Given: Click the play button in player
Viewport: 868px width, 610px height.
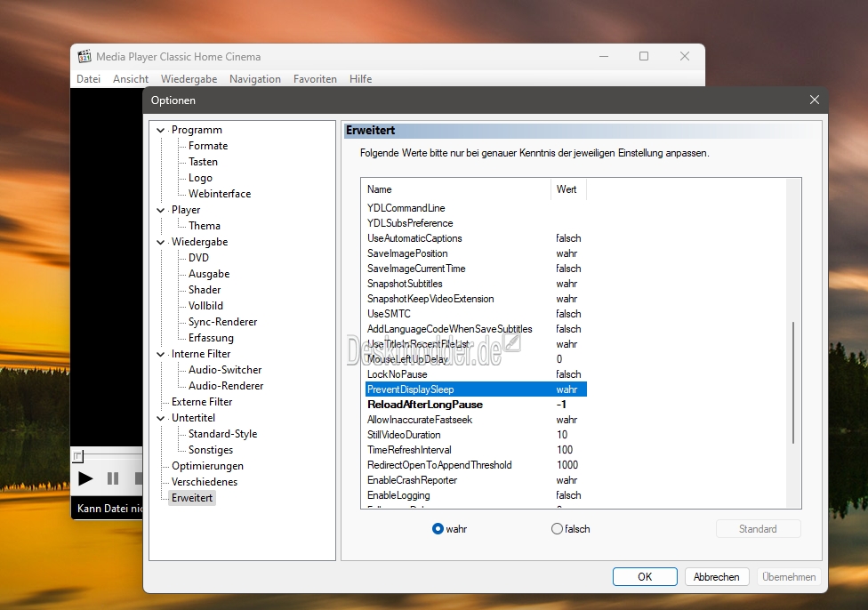Looking at the screenshot, I should 85,478.
